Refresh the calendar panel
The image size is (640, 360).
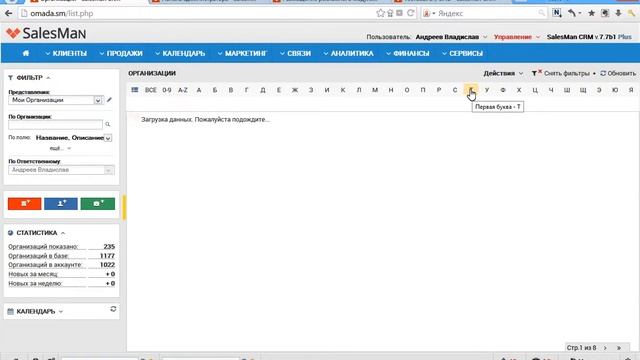tap(113, 309)
